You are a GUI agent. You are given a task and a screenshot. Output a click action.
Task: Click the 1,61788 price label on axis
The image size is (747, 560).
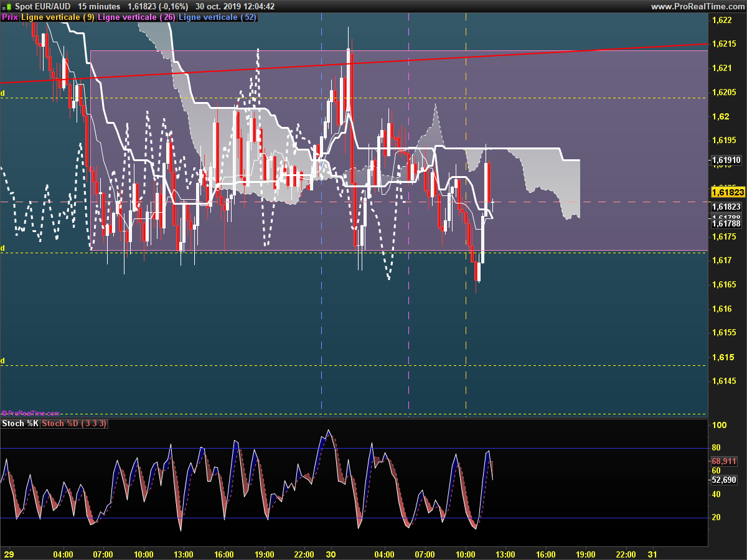(x=726, y=223)
